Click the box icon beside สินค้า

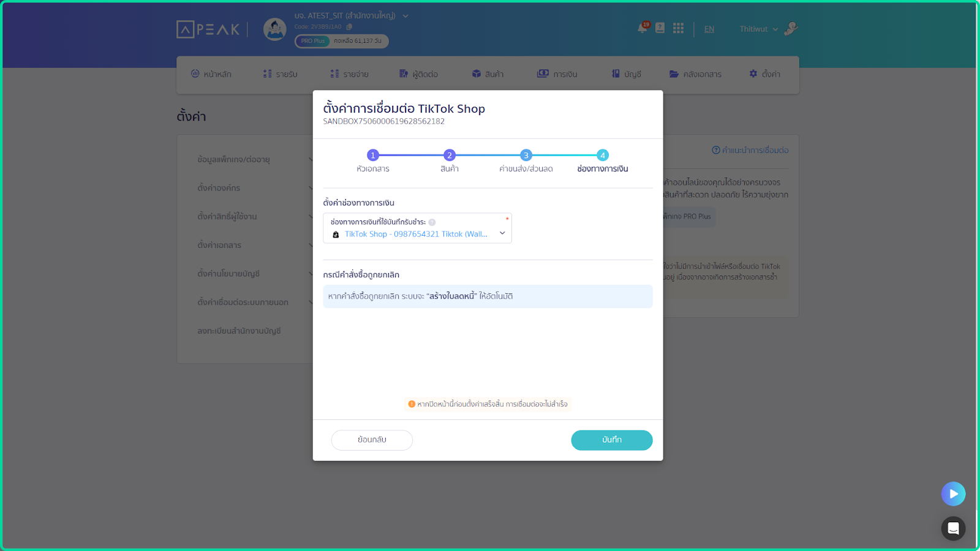click(x=477, y=73)
